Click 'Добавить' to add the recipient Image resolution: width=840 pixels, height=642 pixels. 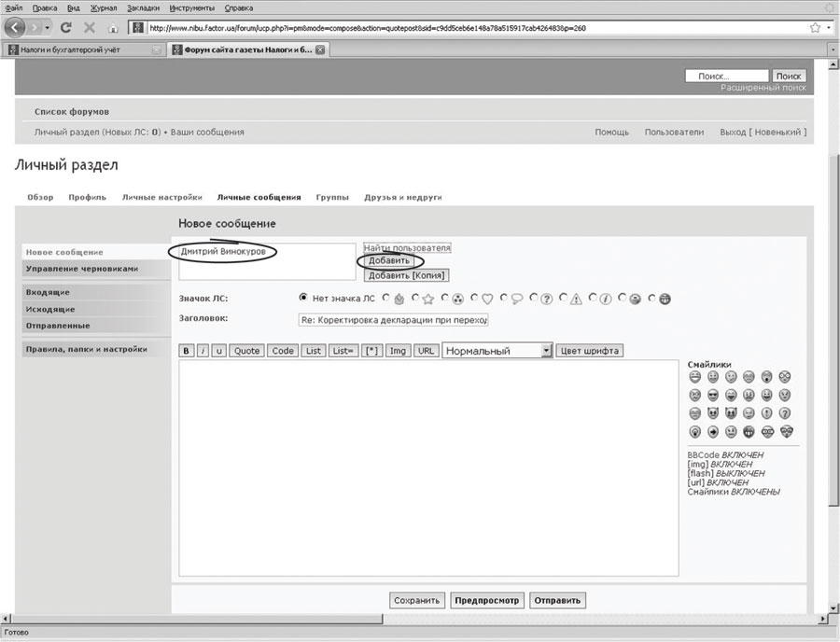[x=388, y=261]
